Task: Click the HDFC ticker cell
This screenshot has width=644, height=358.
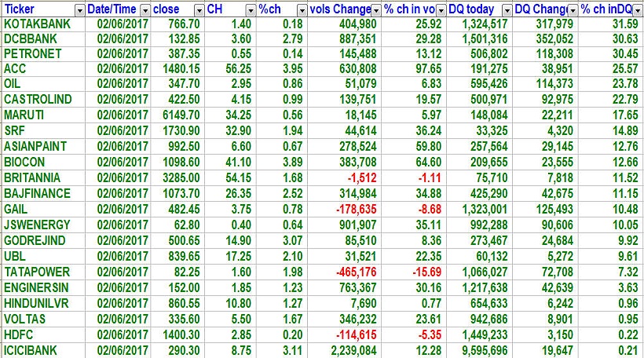Action: tap(20, 334)
